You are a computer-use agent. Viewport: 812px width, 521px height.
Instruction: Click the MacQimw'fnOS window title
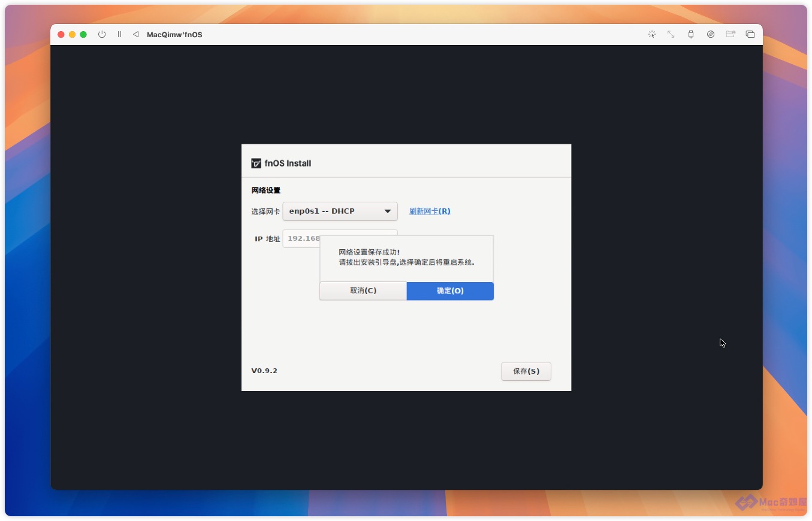pyautogui.click(x=174, y=35)
